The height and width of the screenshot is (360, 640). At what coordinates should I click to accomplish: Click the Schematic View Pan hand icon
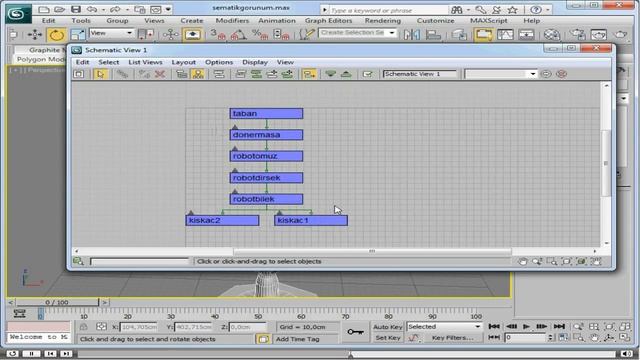point(522,262)
